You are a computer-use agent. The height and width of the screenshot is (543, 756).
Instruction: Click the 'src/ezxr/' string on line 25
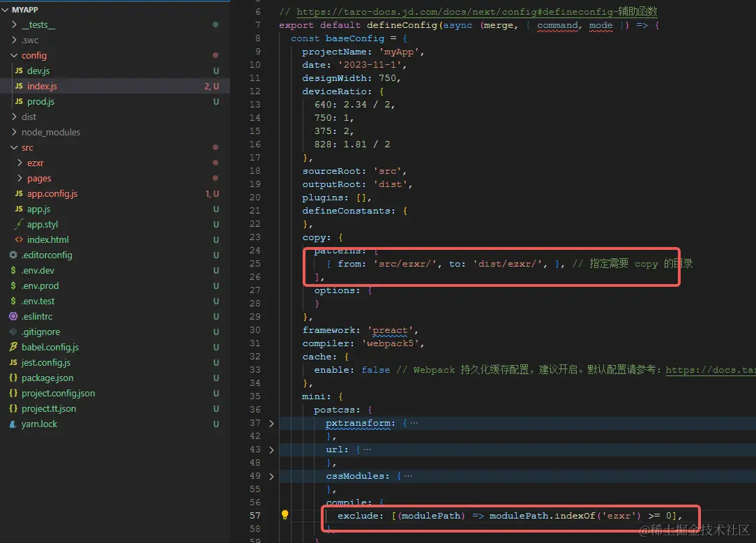pyautogui.click(x=405, y=264)
